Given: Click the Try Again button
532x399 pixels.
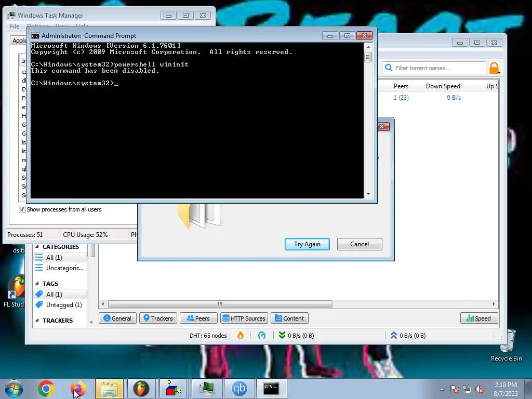Looking at the screenshot, I should coord(307,244).
